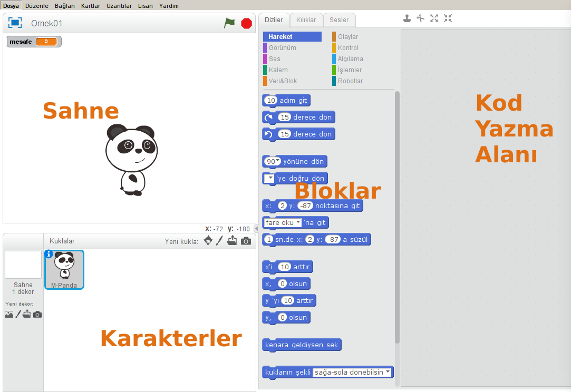
Task: Click the orange mesafe variable value
Action: pos(46,42)
